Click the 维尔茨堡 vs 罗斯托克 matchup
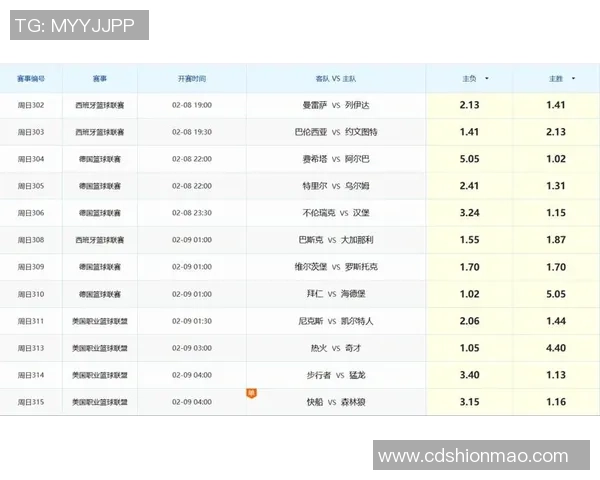 (x=336, y=267)
